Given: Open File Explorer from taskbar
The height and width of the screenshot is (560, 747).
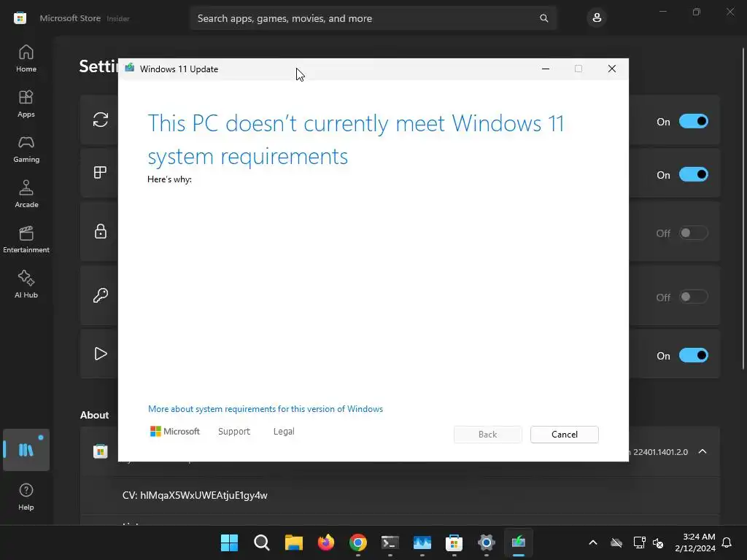Looking at the screenshot, I should [x=294, y=542].
